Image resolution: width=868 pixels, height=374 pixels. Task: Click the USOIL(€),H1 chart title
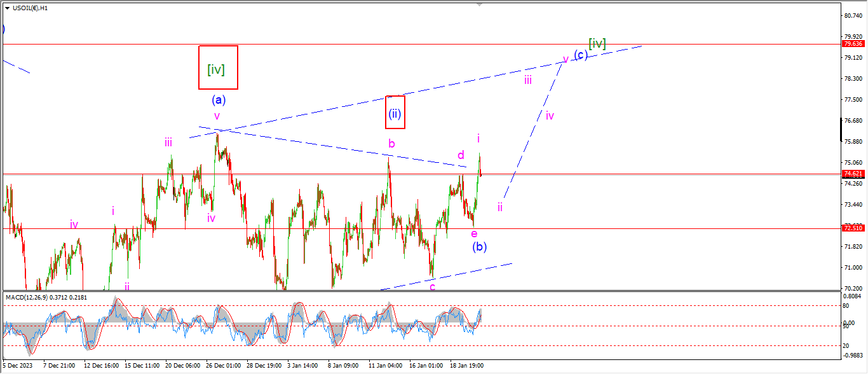click(31, 8)
